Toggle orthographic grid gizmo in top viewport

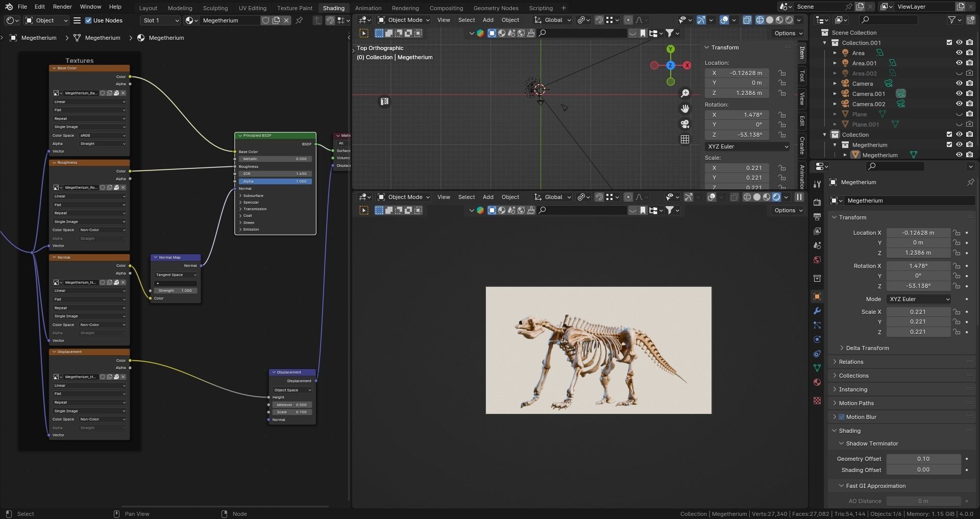685,139
